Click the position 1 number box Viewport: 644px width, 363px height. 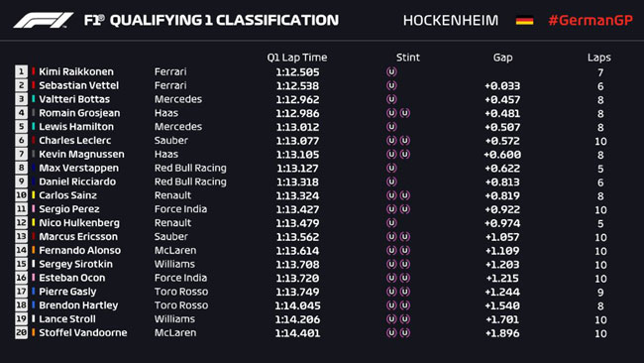click(21, 71)
